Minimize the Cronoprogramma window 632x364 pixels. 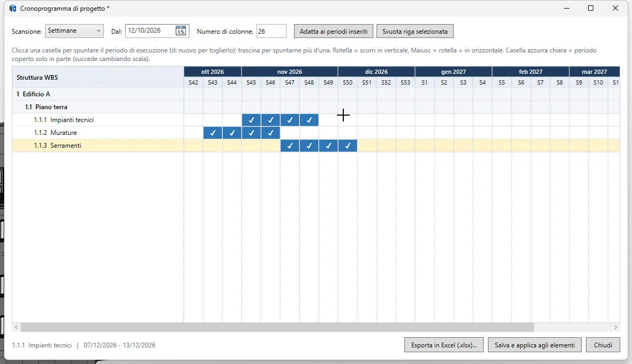point(566,8)
